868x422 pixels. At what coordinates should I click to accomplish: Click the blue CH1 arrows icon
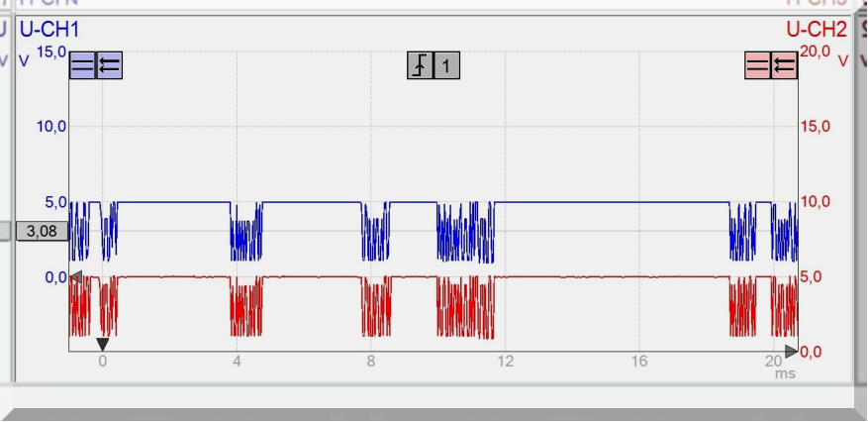tap(109, 66)
